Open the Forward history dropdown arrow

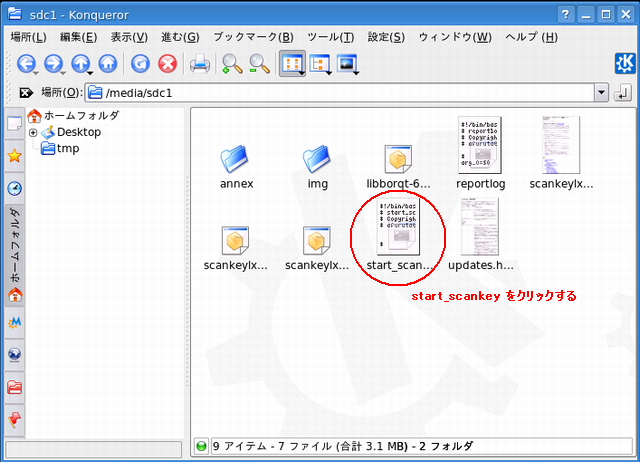[x=63, y=73]
